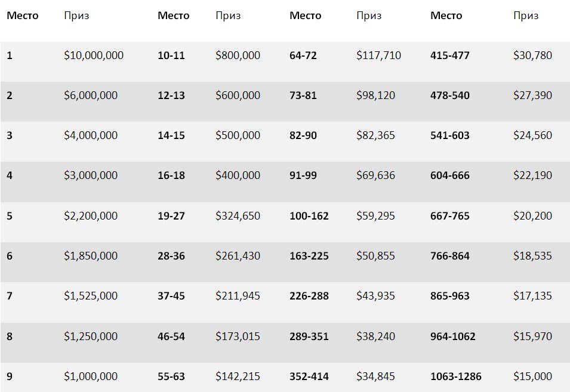Viewport: 570px width, 392px height.
Task: Select the $142,215 prize value
Action: (238, 376)
